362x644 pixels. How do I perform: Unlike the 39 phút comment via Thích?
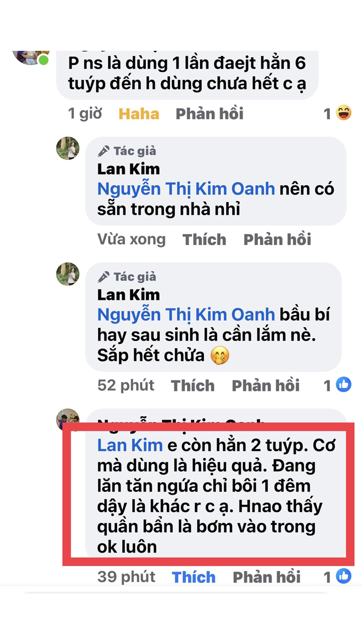tap(194, 577)
